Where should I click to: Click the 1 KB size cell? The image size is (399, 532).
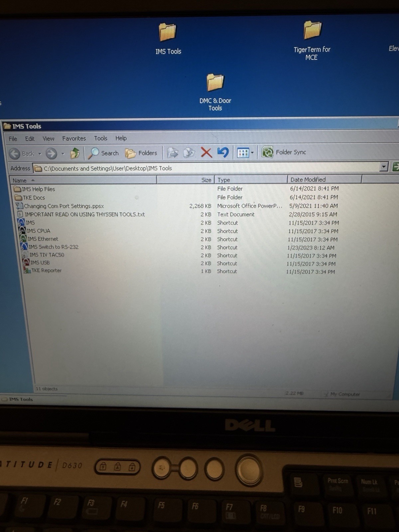tap(206, 271)
